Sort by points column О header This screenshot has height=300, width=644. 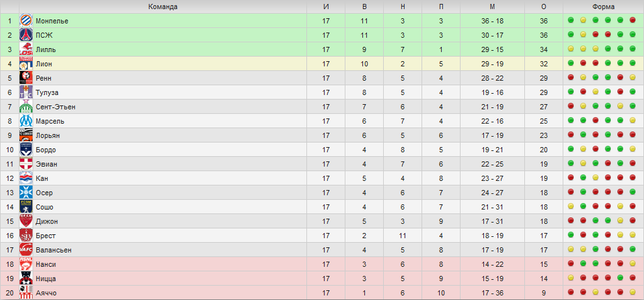coord(544,7)
